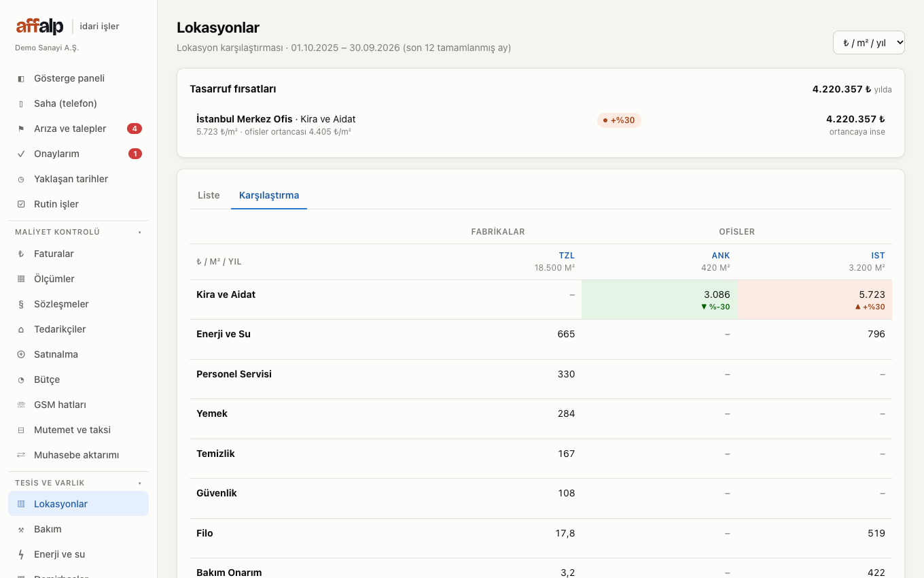Click the Temizlik row label
Screen dimensions: 924x578
(x=215, y=454)
